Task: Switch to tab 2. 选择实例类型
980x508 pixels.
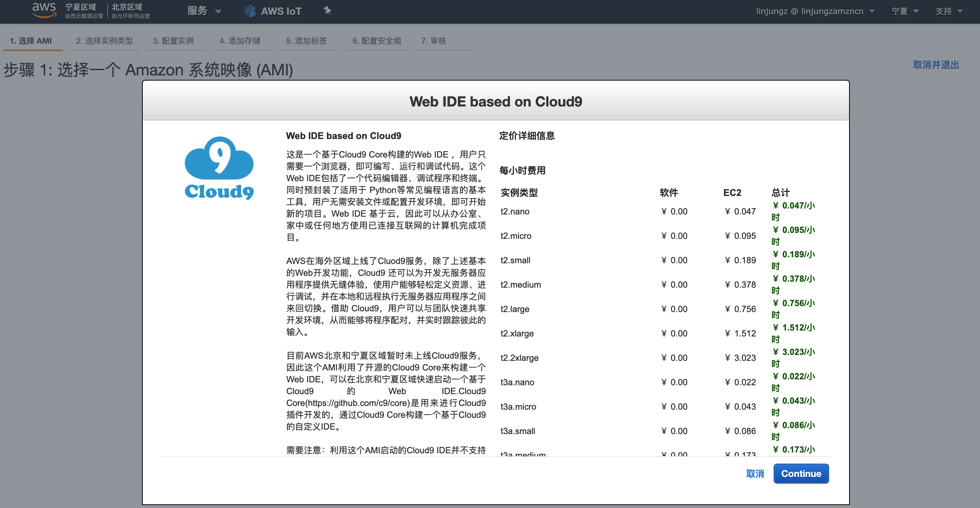Action: pyautogui.click(x=104, y=41)
